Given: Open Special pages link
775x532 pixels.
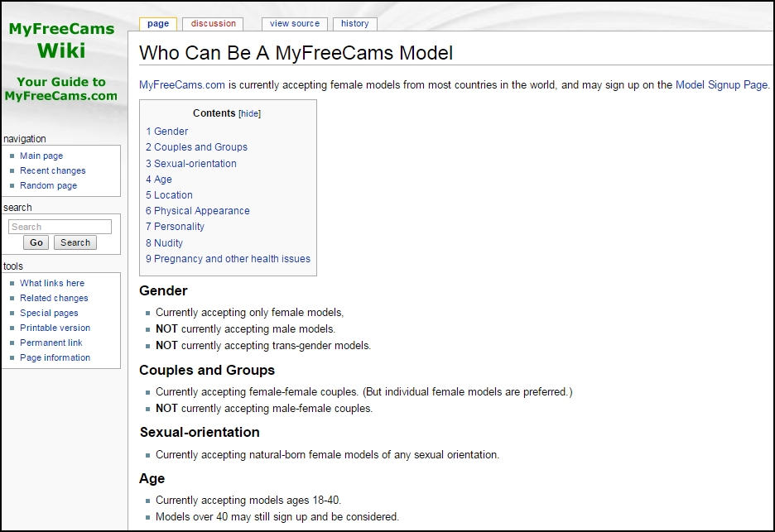Looking at the screenshot, I should click(49, 314).
